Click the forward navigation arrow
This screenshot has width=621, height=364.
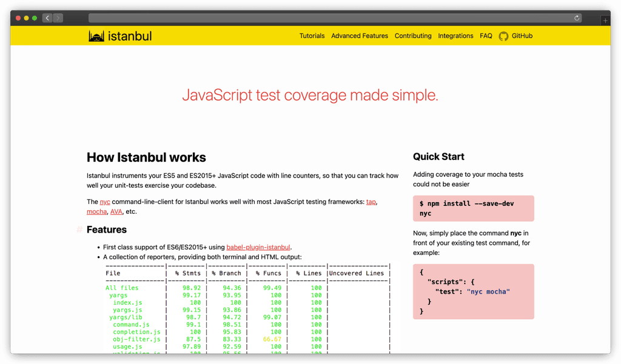(x=58, y=18)
